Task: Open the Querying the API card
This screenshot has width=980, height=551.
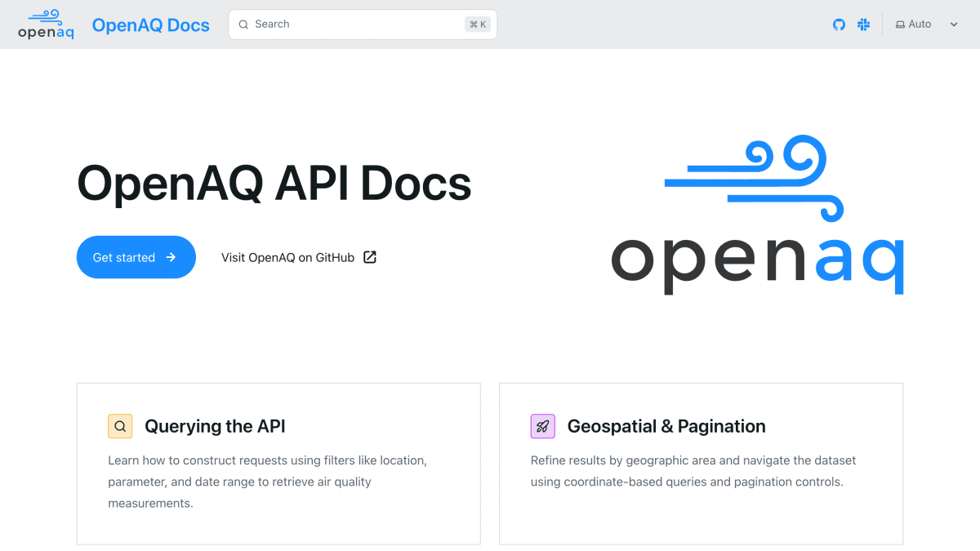Action: point(278,464)
